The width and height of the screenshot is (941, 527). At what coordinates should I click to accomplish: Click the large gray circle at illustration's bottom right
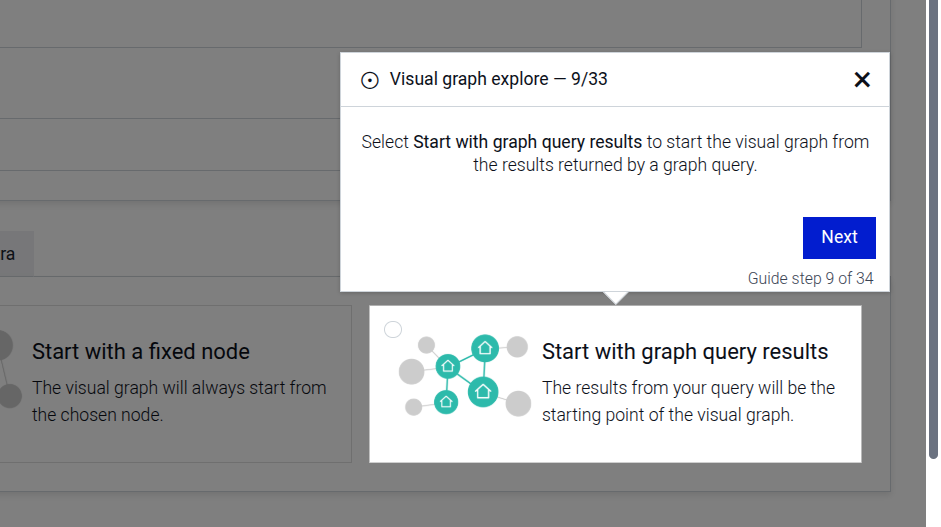click(x=518, y=404)
